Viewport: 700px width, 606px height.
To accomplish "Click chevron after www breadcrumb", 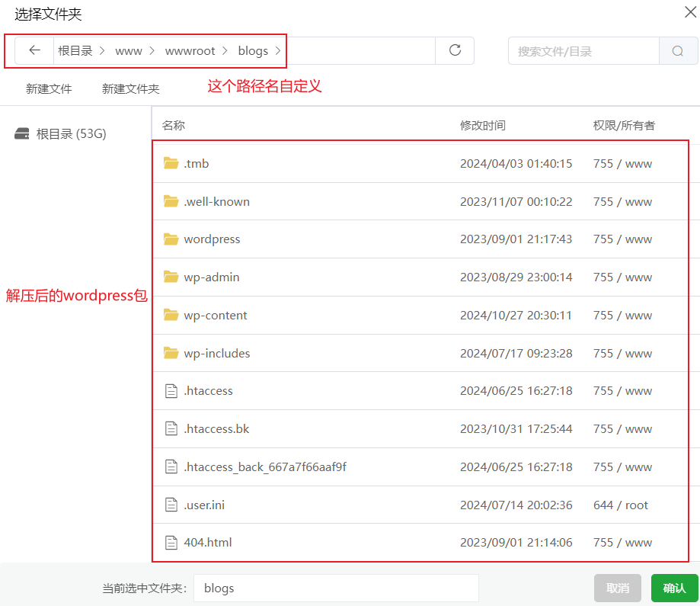I will click(152, 51).
